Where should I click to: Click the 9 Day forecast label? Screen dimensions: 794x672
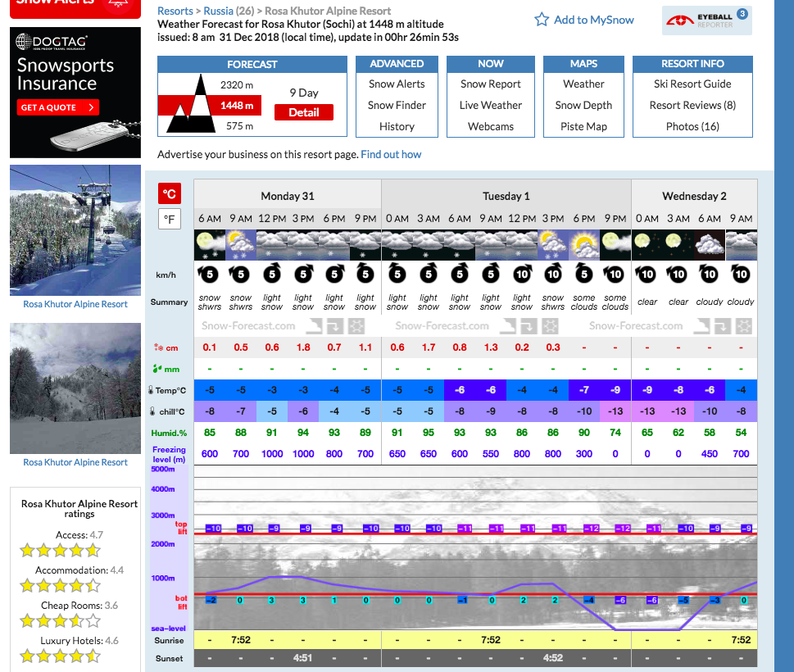point(304,93)
